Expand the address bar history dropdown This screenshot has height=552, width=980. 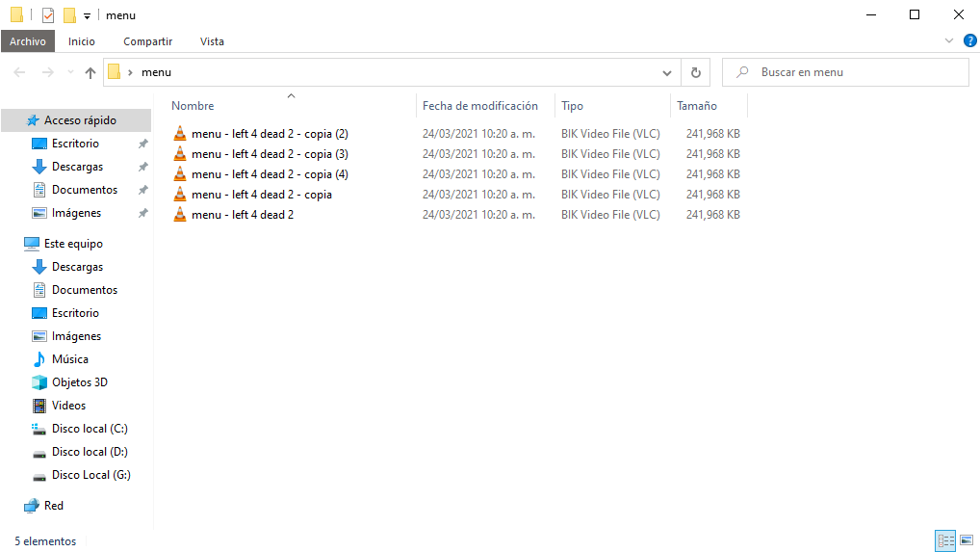tap(667, 72)
